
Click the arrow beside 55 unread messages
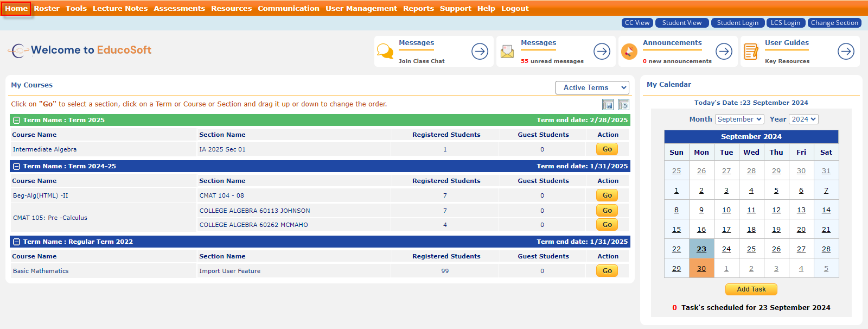point(602,52)
